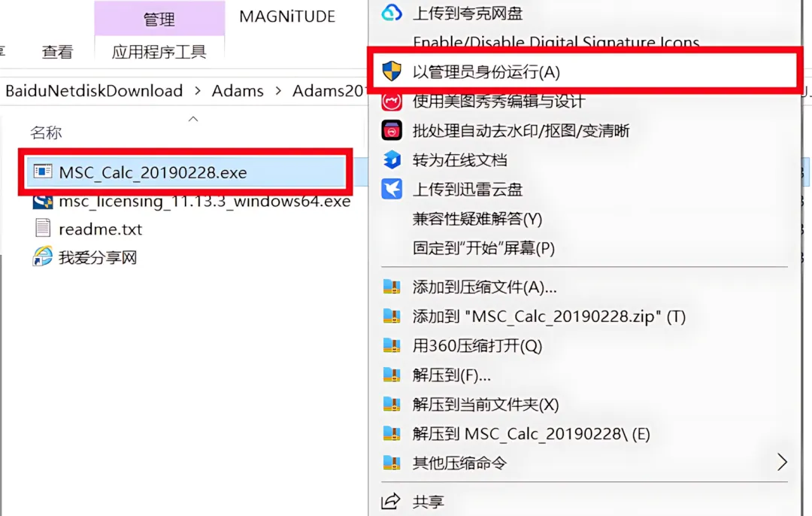Viewport: 812px width, 516px height.
Task: Click the Meitu Xiuxiu editor icon
Action: (x=392, y=101)
